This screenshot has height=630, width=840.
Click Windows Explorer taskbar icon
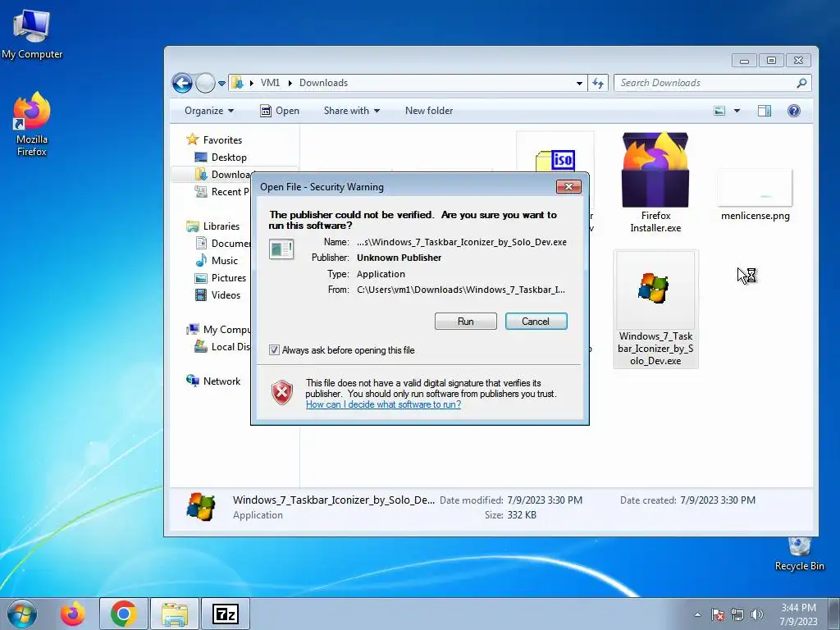pyautogui.click(x=175, y=614)
